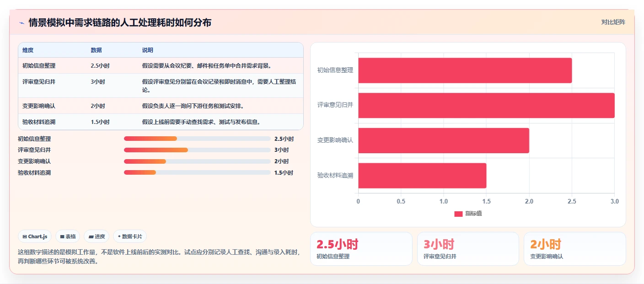Viewport: 644px width, 284px height.
Task: Click the red 指标值 legend swatch
Action: coord(458,214)
